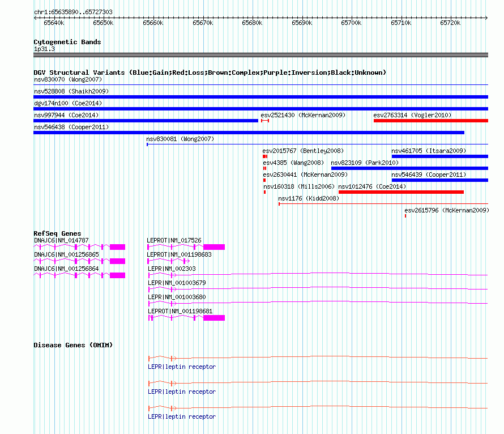Click the nsv823109 (Park2010) variant label
This screenshot has height=434, width=504.
coord(365,163)
